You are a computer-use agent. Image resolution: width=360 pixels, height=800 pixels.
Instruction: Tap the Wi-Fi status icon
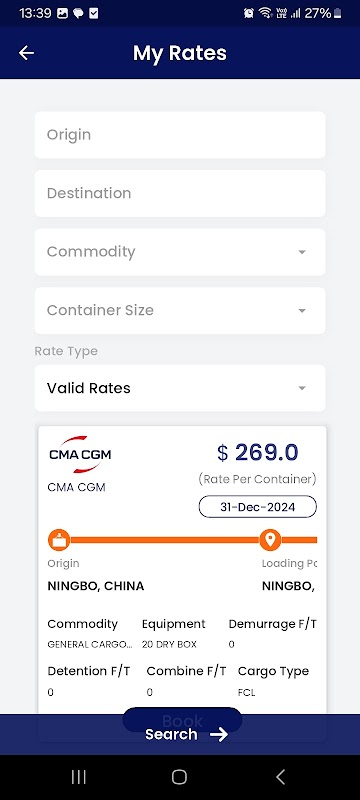(265, 13)
